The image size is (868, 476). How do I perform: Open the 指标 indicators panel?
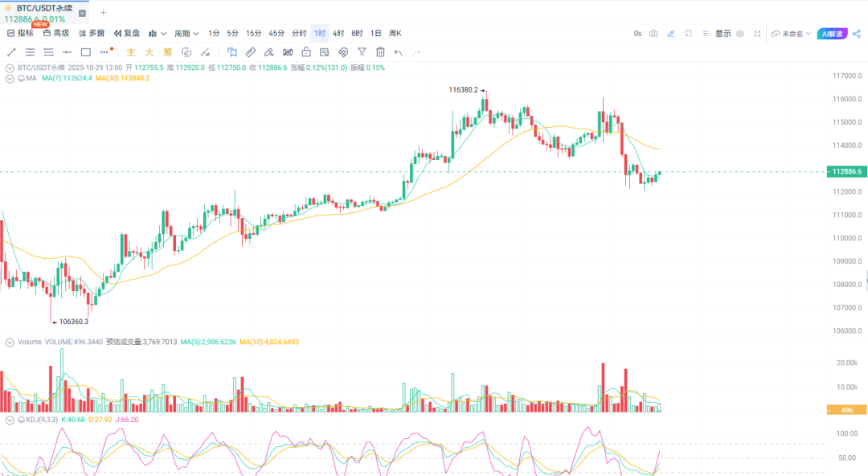(x=20, y=34)
